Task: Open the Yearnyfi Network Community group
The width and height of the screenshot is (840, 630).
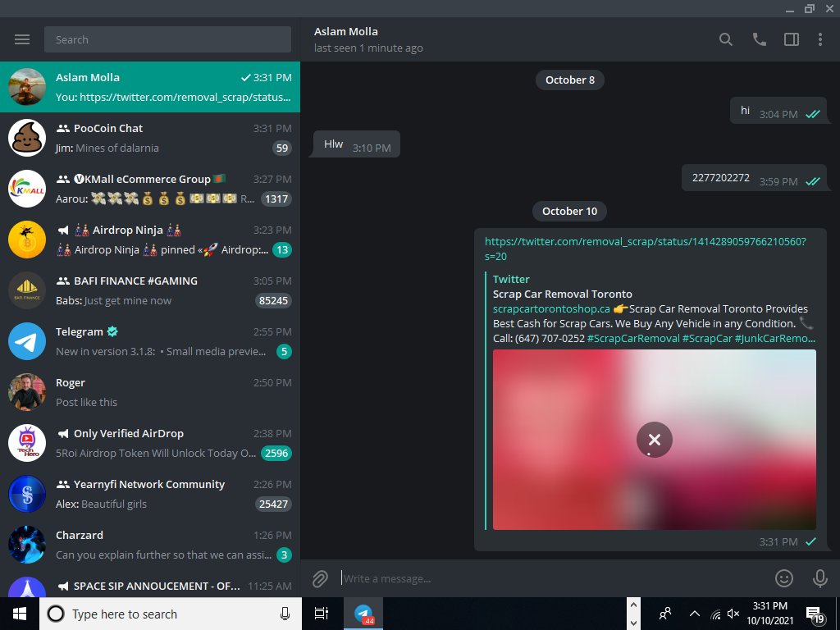Action: click(x=150, y=494)
